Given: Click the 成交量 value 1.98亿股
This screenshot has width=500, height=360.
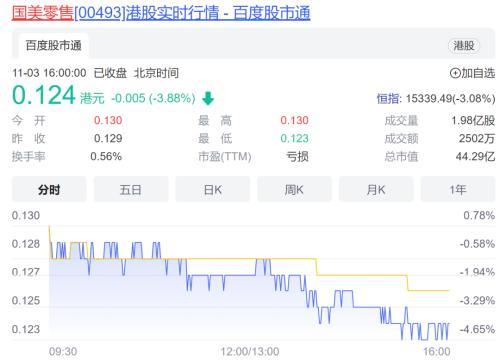Looking at the screenshot, I should pyautogui.click(x=473, y=120).
